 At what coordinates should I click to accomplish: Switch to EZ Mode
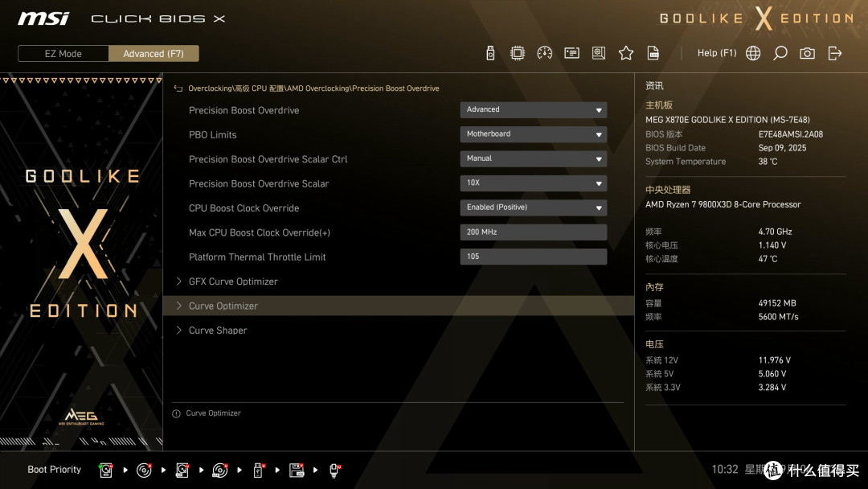point(63,54)
